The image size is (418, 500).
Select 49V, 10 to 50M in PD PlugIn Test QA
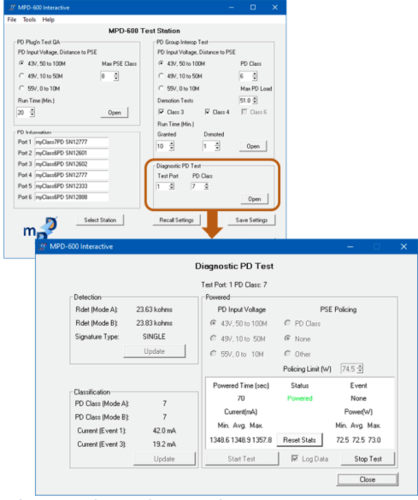click(x=41, y=76)
